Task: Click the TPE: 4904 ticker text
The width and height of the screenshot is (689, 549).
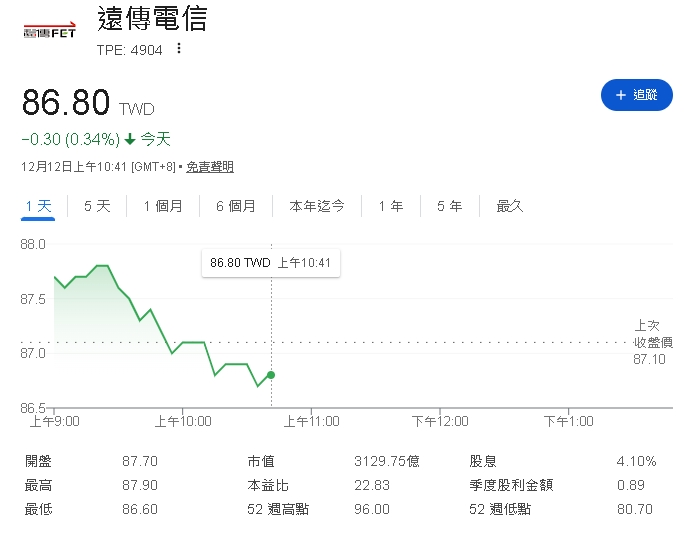Action: click(x=130, y=50)
